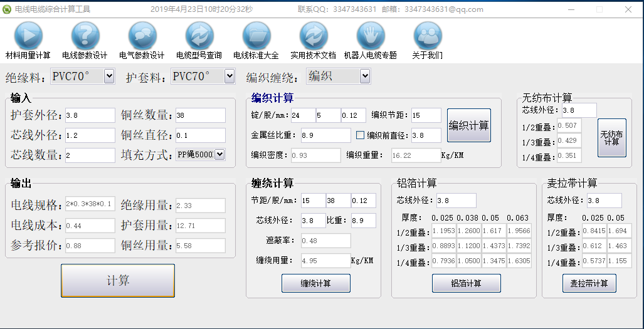
Task: Toggle the 编织前直径 checkbox
Action: [361, 135]
